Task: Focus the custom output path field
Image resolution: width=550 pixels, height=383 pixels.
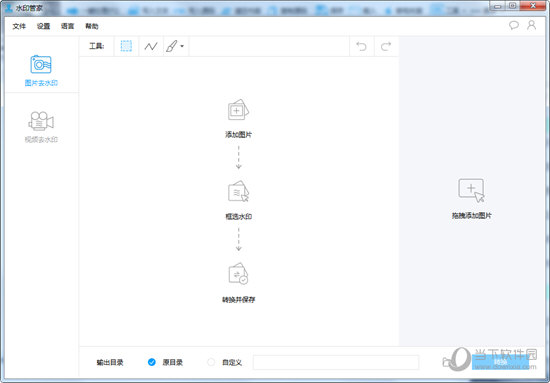Action: click(336, 362)
